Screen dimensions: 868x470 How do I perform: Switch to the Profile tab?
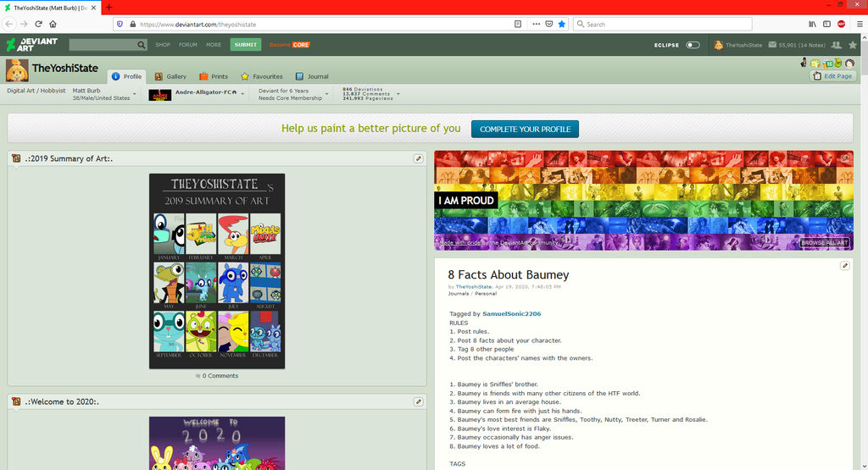click(127, 76)
